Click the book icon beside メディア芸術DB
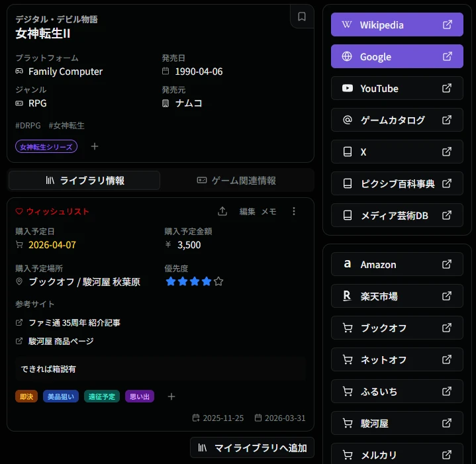This screenshot has height=464, width=476. [x=348, y=215]
